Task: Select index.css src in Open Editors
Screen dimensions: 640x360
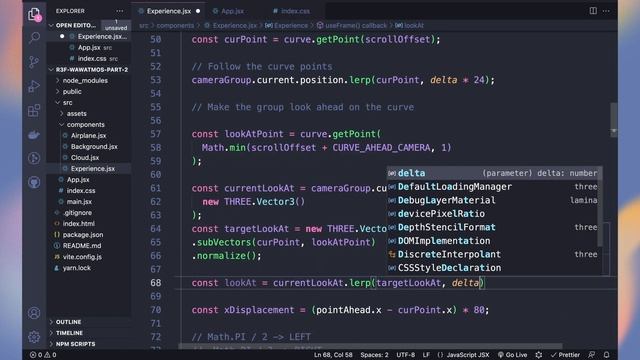Action: tap(98, 58)
